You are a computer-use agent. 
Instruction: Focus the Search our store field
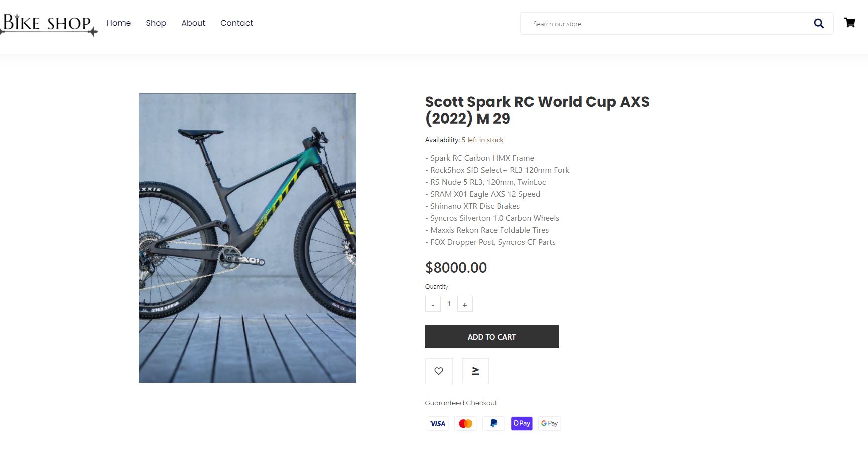pyautogui.click(x=663, y=24)
